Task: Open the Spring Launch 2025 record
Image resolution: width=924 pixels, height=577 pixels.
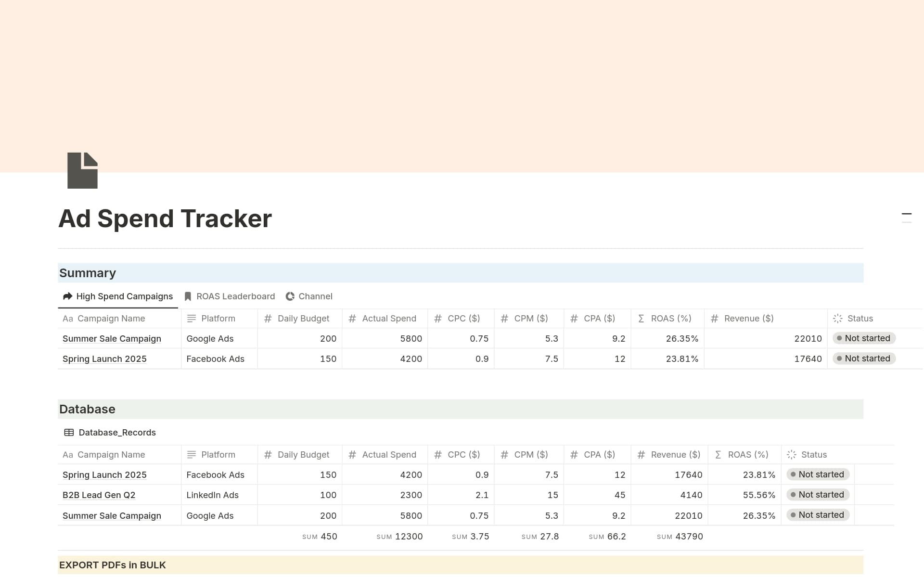Action: (x=104, y=474)
